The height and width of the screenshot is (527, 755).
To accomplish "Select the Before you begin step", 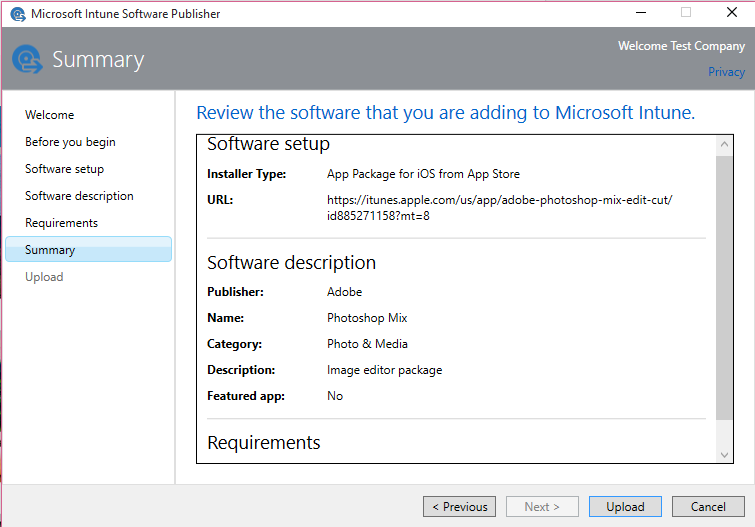I will click(x=70, y=142).
